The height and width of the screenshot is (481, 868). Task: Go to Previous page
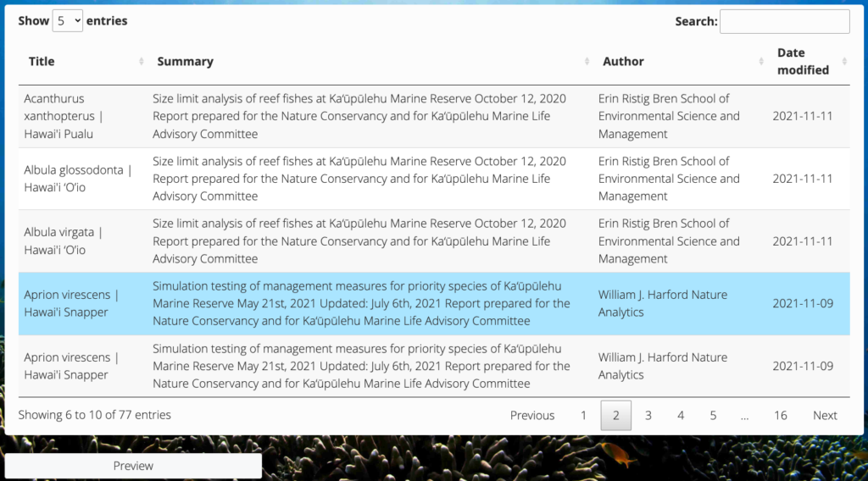(x=532, y=415)
